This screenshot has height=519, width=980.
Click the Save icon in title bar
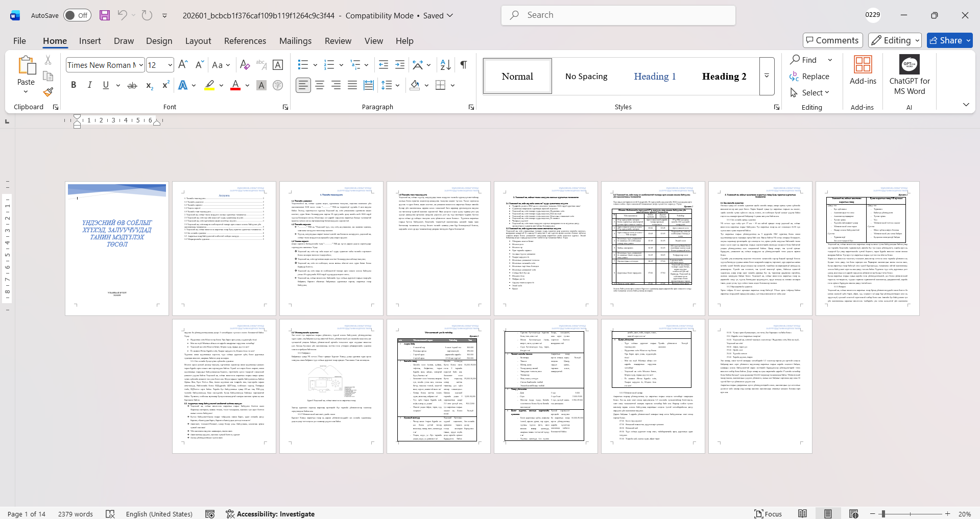[105, 15]
